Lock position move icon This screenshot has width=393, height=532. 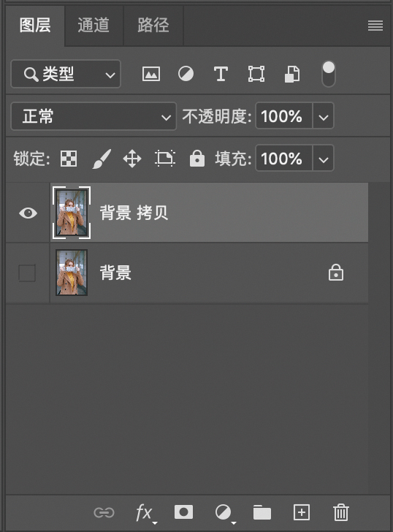coord(132,159)
